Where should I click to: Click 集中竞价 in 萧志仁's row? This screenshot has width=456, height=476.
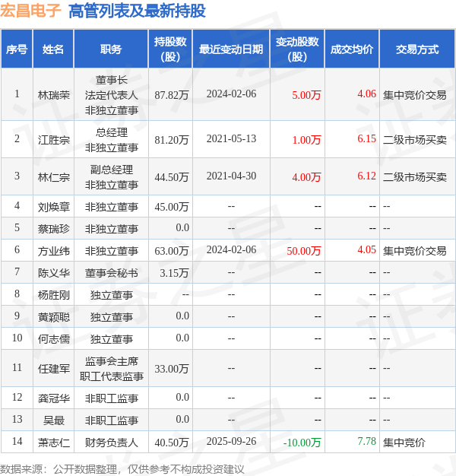(x=404, y=443)
